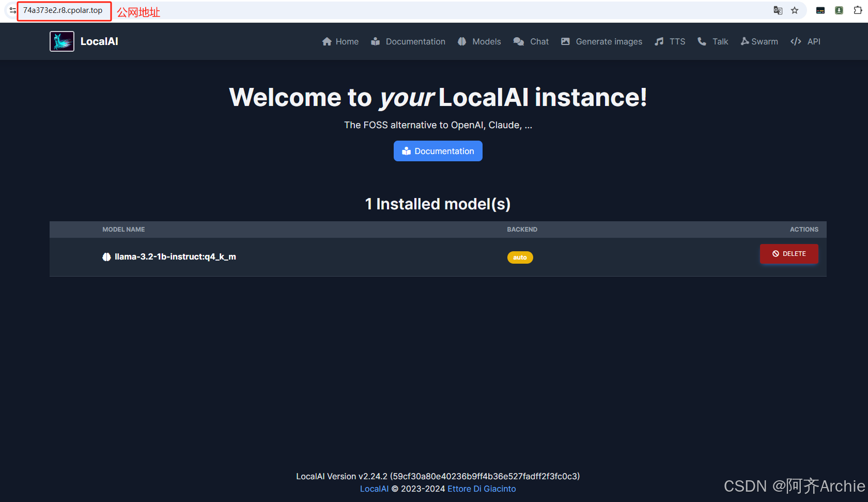Open Documentation in the top navigation

pyautogui.click(x=408, y=41)
